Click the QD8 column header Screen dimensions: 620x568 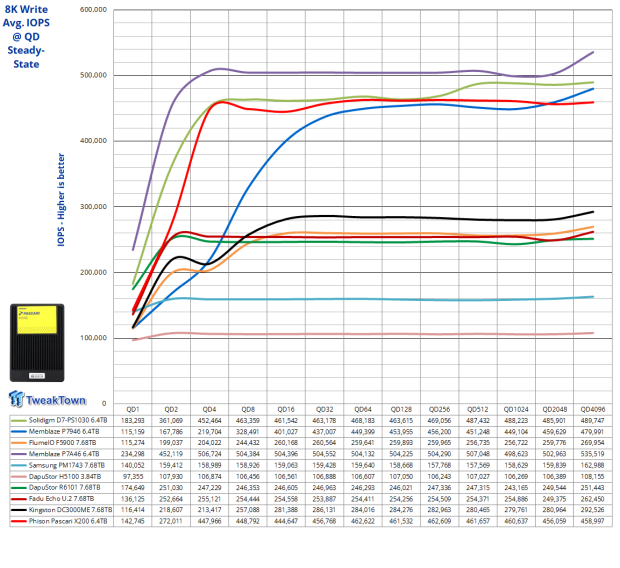[x=248, y=409]
